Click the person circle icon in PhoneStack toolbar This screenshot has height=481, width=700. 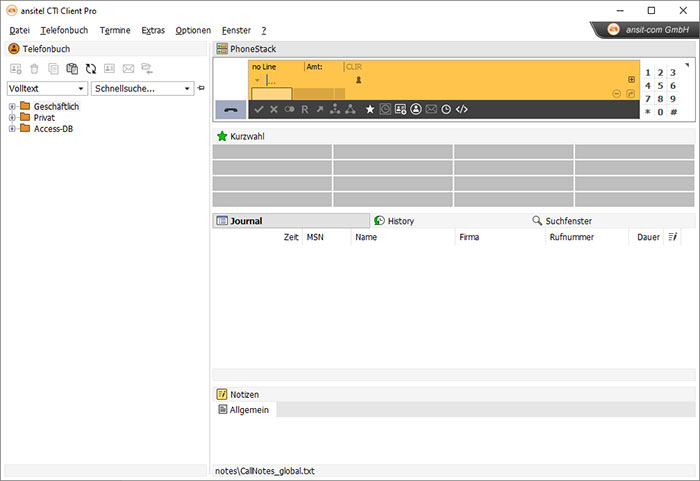416,109
